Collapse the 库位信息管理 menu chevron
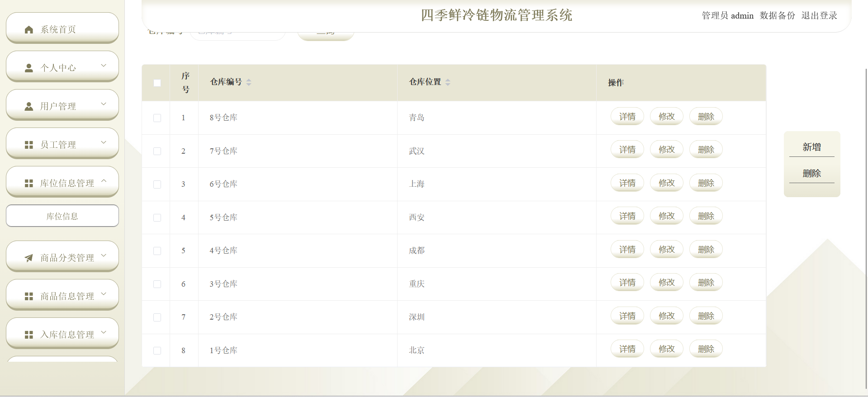The width and height of the screenshot is (868, 397). pos(104,181)
